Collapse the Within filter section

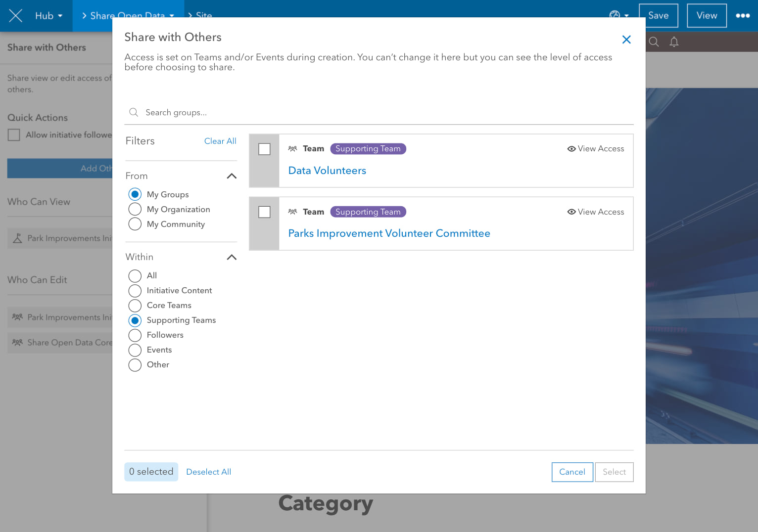231,257
